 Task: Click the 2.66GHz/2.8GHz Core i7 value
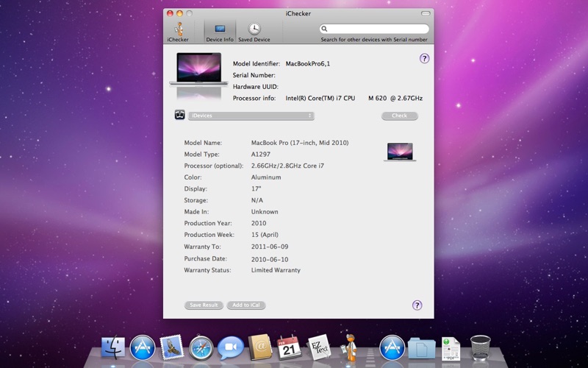point(287,166)
